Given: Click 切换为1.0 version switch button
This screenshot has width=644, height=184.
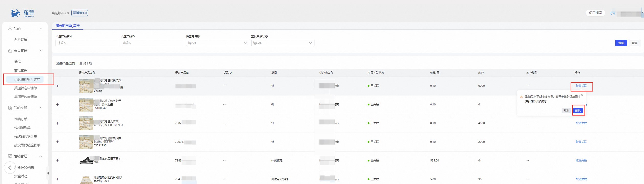Looking at the screenshot, I should pos(80,13).
